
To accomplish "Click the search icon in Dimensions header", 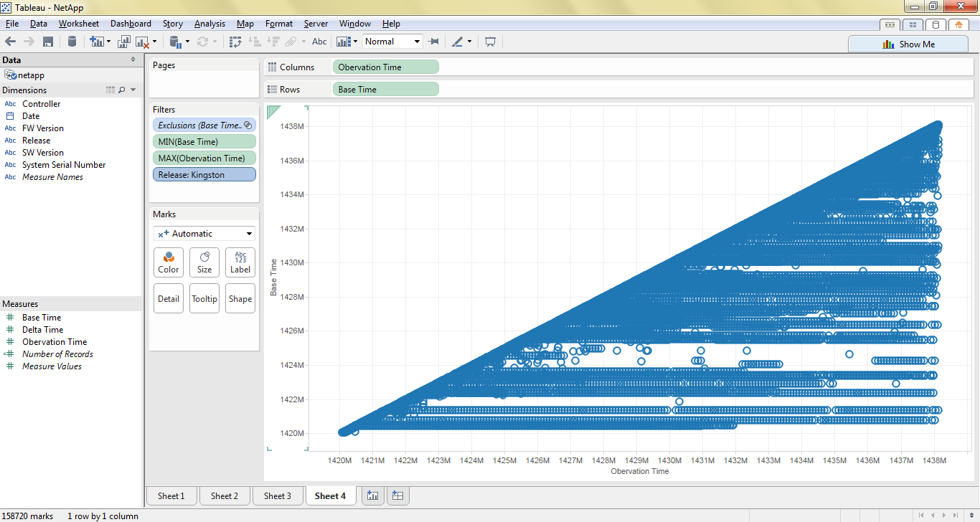I will tap(122, 90).
